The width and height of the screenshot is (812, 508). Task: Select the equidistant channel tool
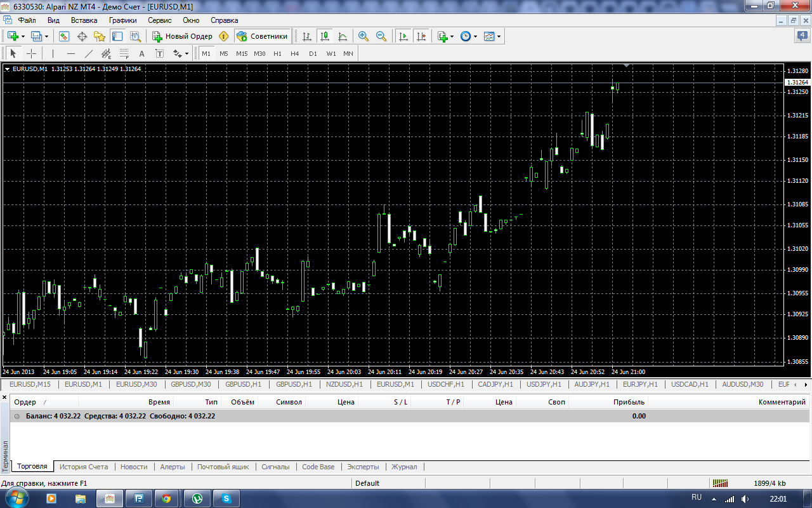click(x=106, y=53)
